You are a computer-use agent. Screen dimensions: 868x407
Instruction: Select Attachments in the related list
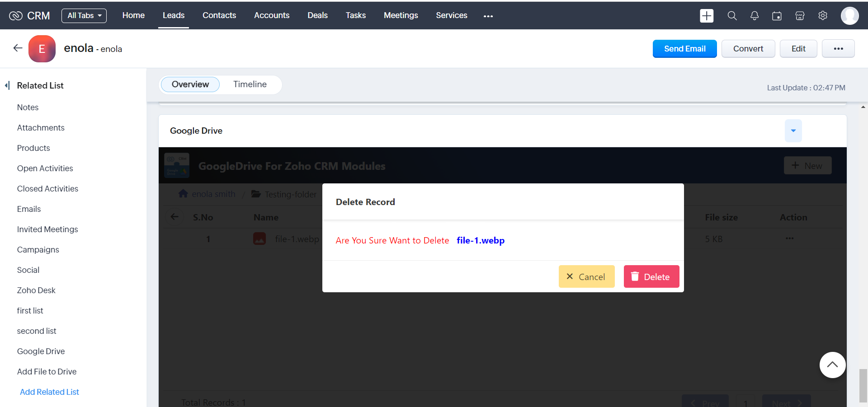41,128
